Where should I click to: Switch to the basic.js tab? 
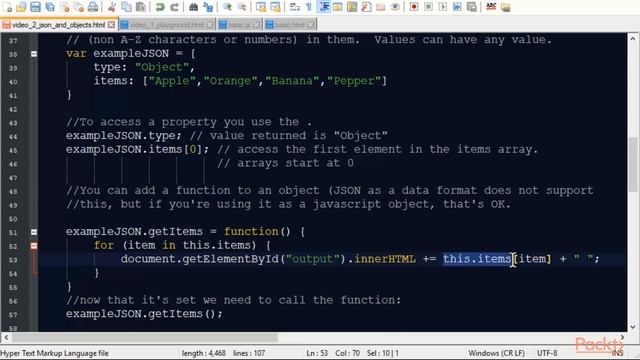pos(239,25)
